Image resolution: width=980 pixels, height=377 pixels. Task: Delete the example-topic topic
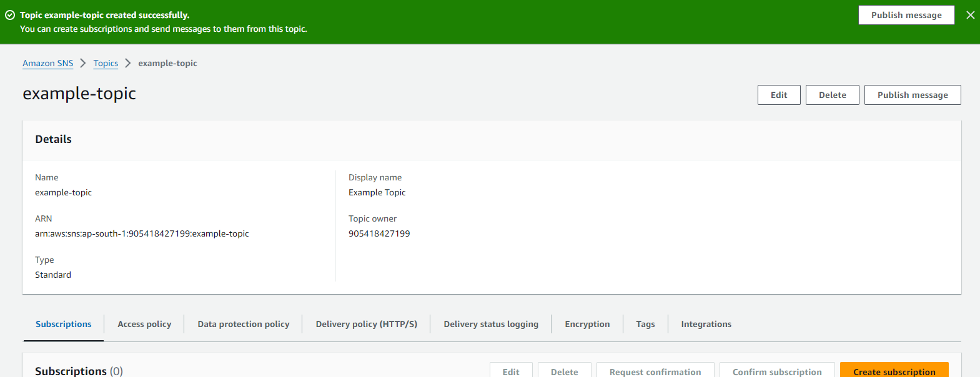pos(832,95)
